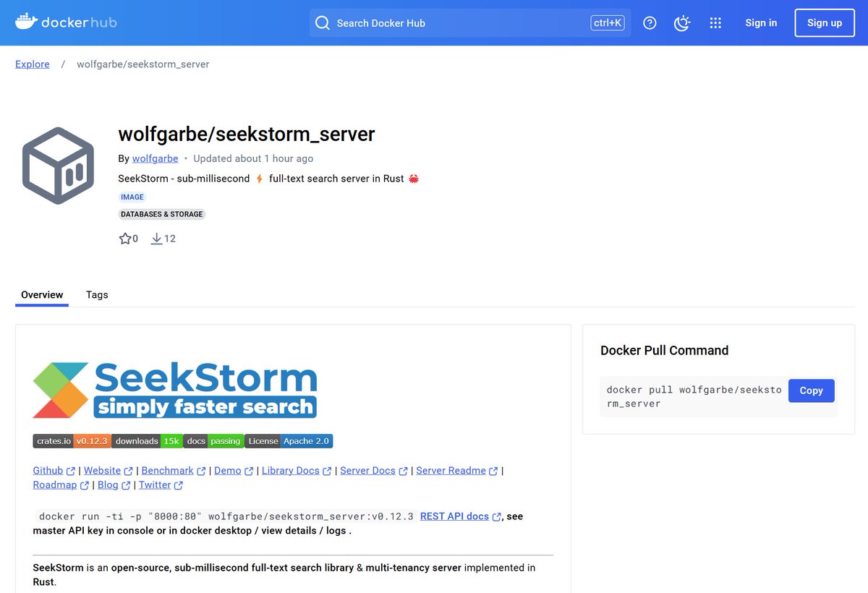Open the apps grid menu icon
This screenshot has height=593, width=868.
(715, 22)
